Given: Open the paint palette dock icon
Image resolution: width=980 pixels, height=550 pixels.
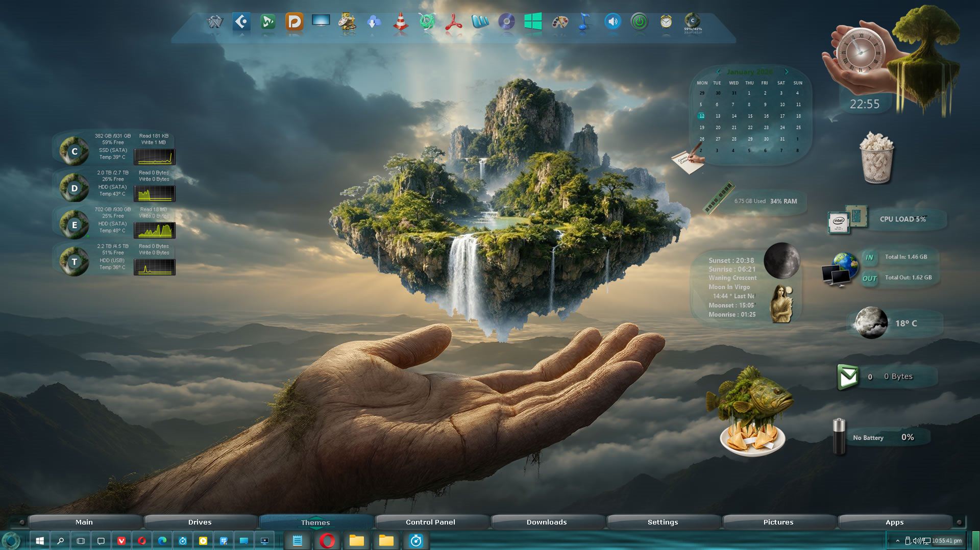Looking at the screenshot, I should tap(560, 22).
